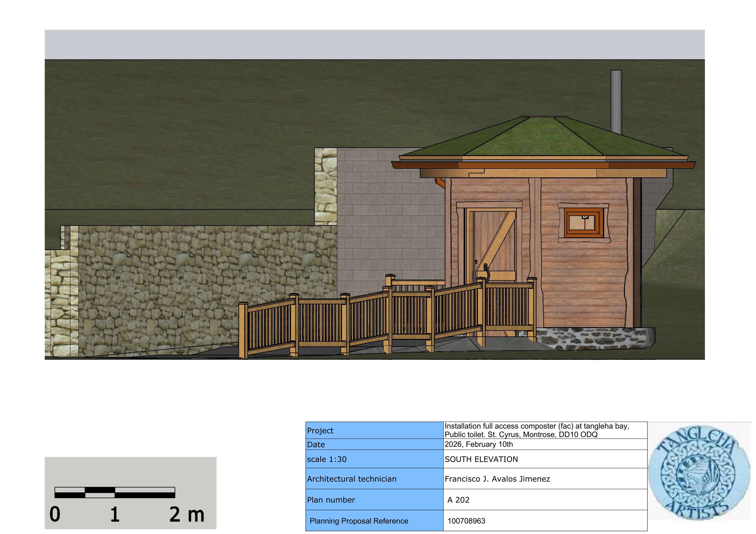Select the name 'Francisco J. Avalos Jimenez'

pyautogui.click(x=497, y=479)
